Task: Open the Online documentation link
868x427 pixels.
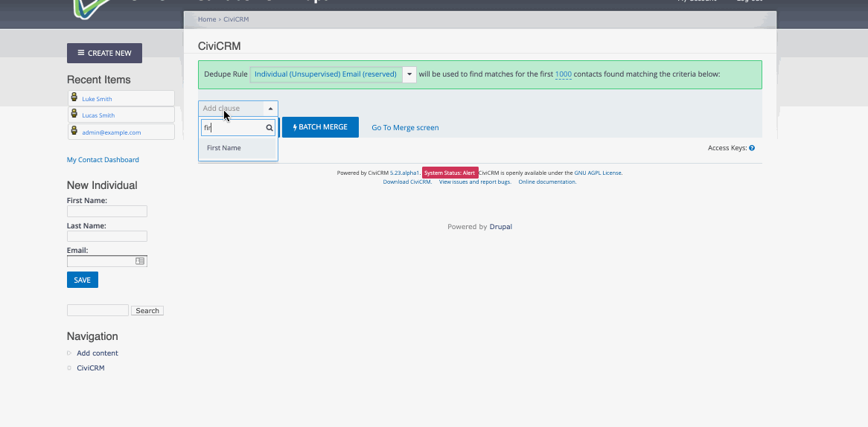Action: pos(547,182)
